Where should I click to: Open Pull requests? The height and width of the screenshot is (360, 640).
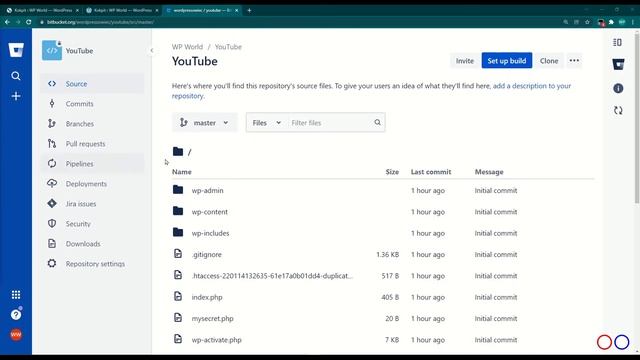(x=92, y=144)
